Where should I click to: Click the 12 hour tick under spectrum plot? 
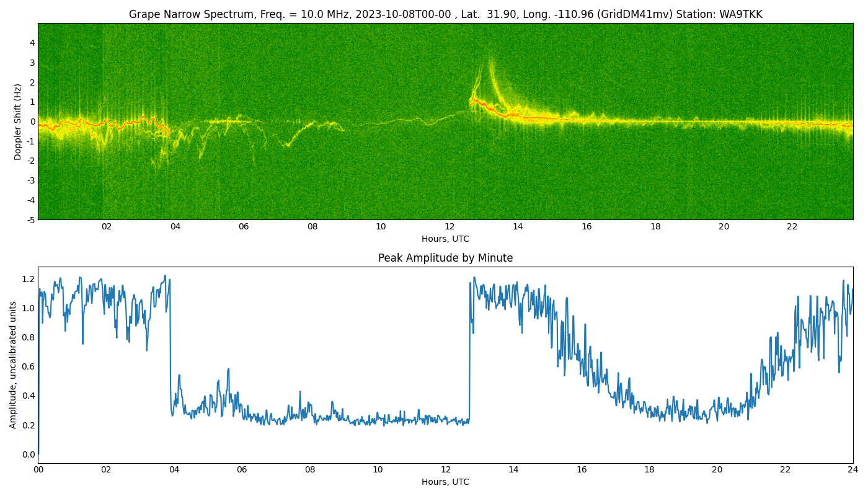[449, 227]
